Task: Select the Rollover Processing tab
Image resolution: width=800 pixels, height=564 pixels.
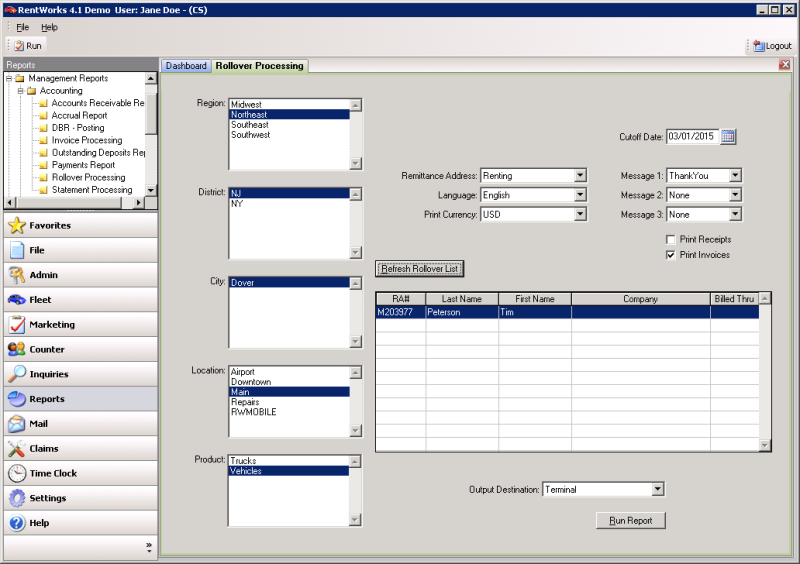Action: (x=259, y=66)
